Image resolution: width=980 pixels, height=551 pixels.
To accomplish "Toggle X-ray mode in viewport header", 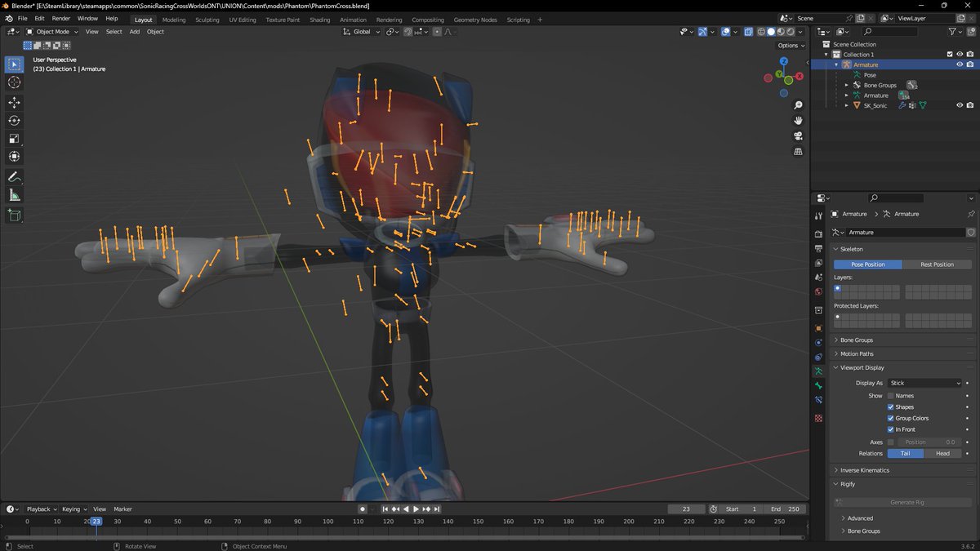I will (748, 32).
